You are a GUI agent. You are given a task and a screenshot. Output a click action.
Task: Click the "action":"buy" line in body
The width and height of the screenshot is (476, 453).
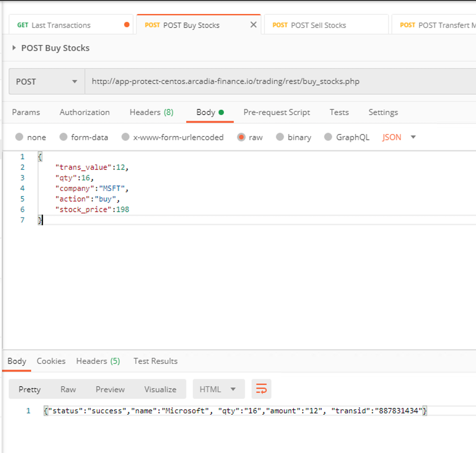88,199
